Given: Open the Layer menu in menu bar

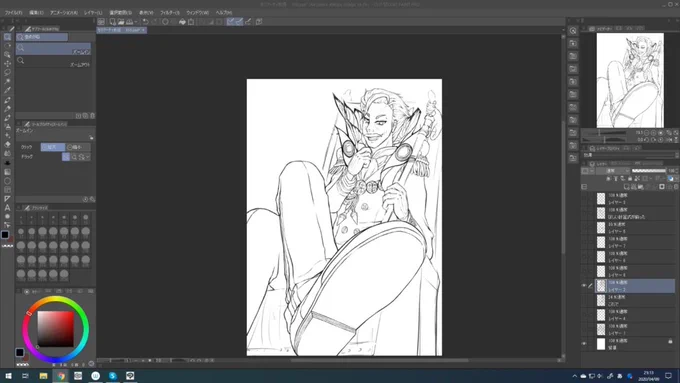Looking at the screenshot, I should (93, 13).
